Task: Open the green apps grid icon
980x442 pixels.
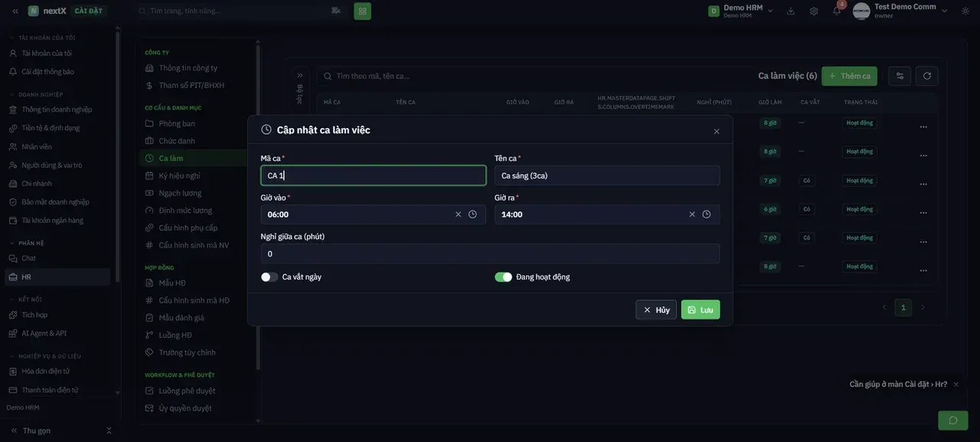Action: click(362, 11)
